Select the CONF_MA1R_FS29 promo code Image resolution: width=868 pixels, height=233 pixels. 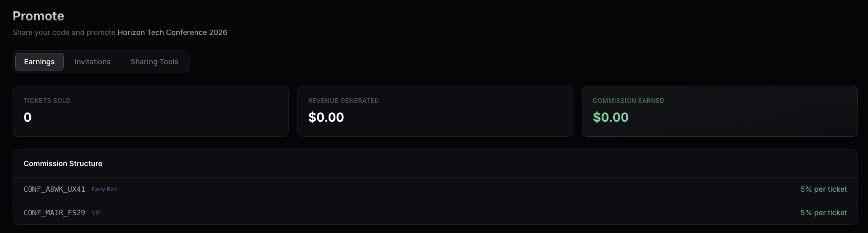coord(54,213)
